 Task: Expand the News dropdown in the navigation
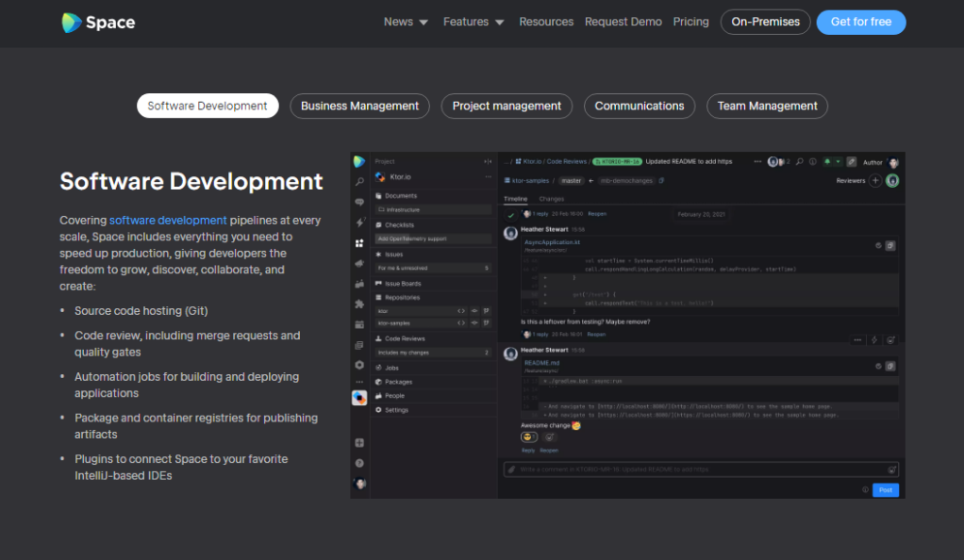point(406,22)
